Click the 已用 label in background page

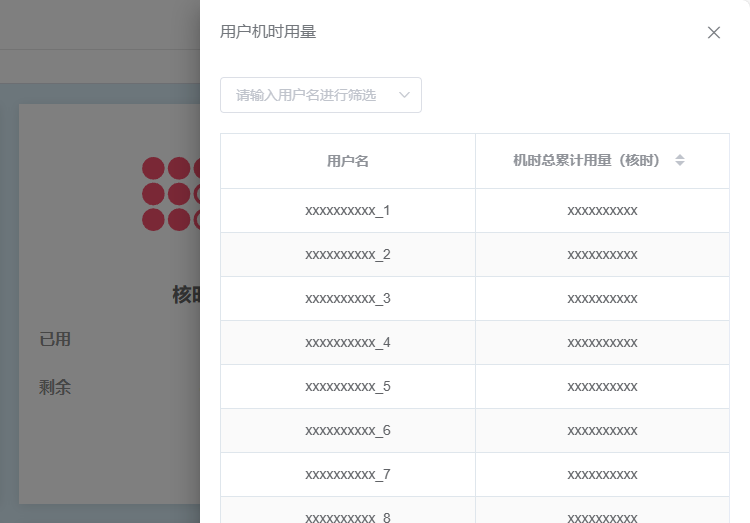point(55,339)
